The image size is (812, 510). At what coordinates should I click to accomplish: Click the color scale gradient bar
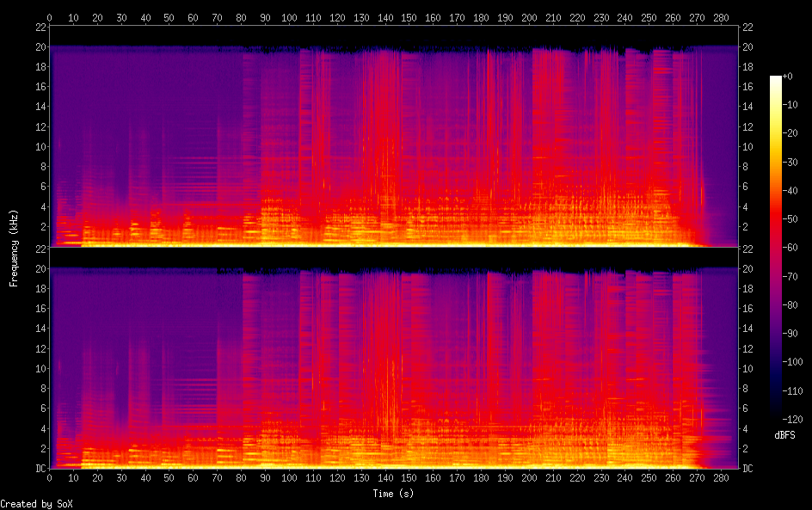tap(776, 248)
